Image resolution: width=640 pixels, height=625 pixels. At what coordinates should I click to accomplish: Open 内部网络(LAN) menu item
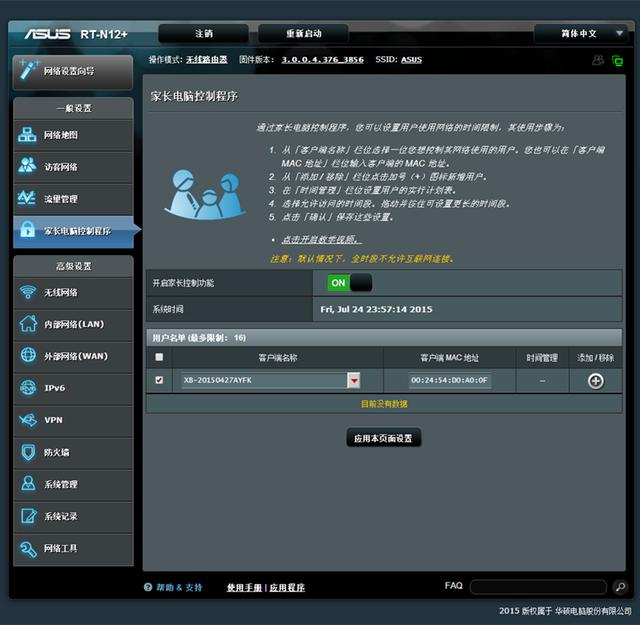[x=73, y=325]
